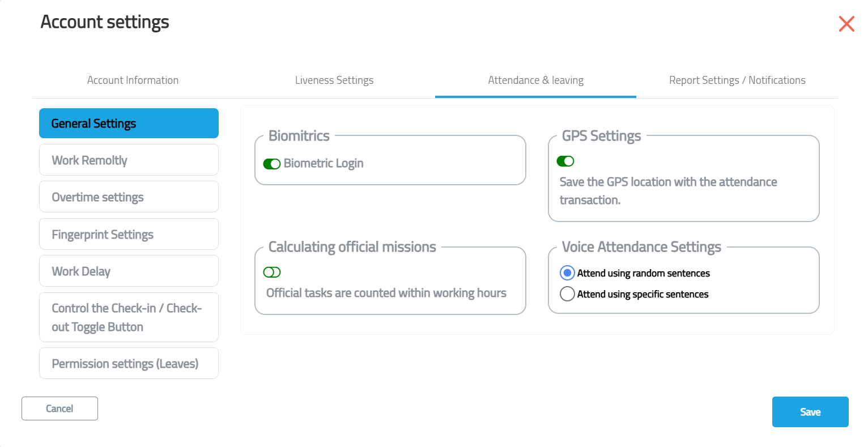Screen dimensions: 868x447
Task: Click the Cancel button
Action: [x=59, y=408]
